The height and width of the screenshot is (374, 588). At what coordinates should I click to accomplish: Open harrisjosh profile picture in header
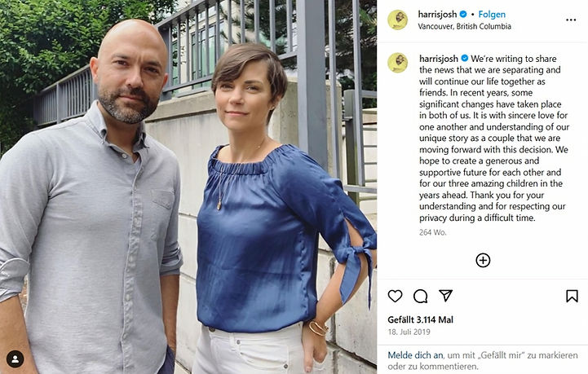[x=397, y=20]
